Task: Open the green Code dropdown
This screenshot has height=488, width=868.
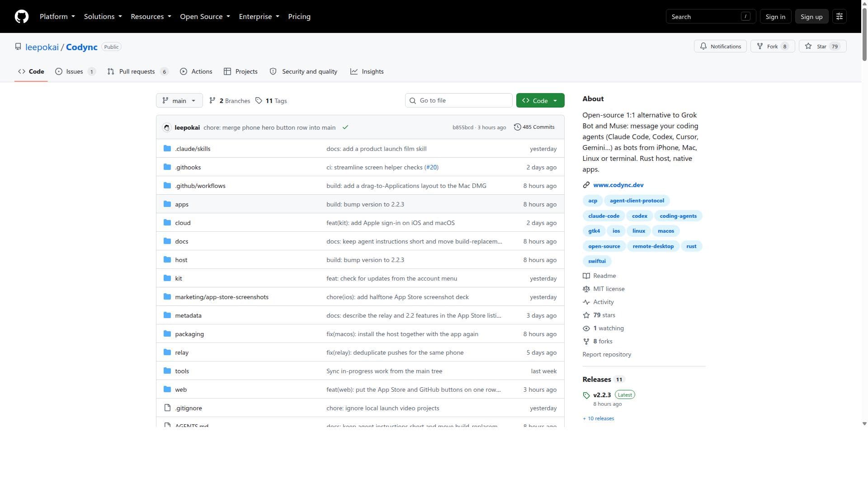Action: (x=540, y=101)
